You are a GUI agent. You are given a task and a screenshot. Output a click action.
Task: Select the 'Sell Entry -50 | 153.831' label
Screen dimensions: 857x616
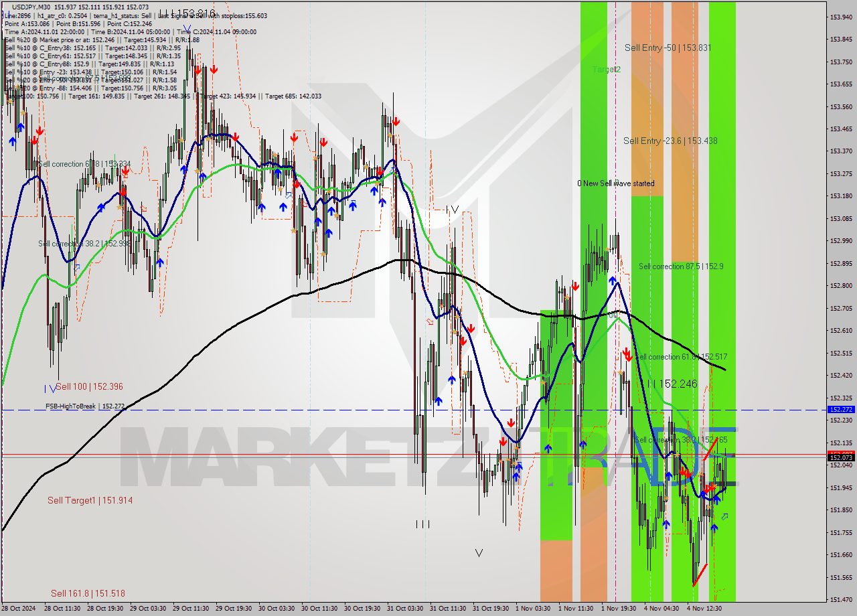[668, 48]
